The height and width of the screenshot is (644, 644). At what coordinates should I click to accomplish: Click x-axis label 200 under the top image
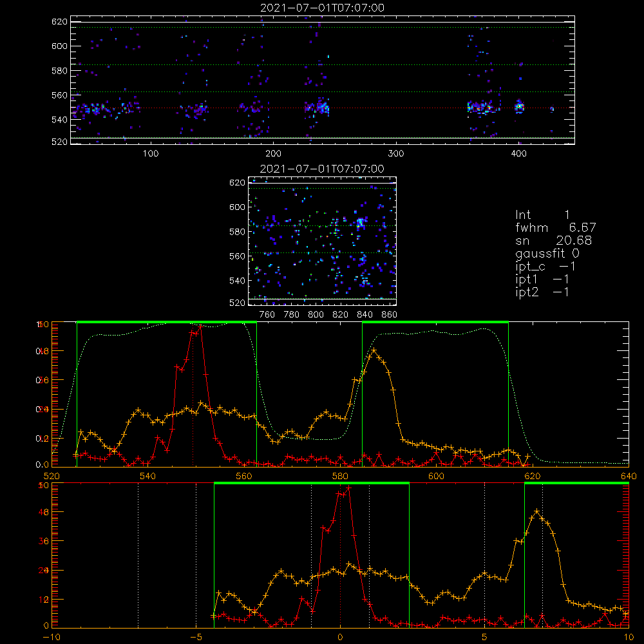[273, 154]
